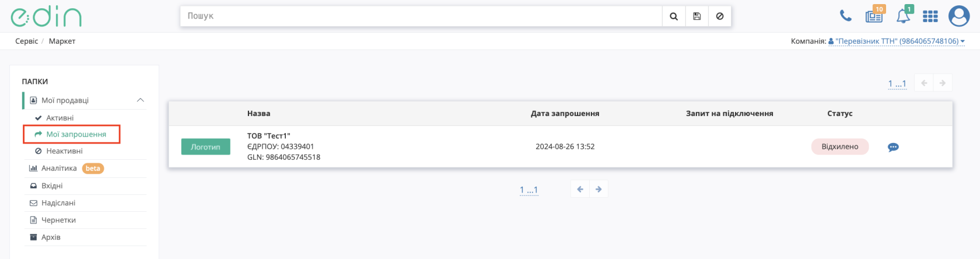Click bottom pagination previous arrow
The image size is (980, 259).
pos(580,189)
